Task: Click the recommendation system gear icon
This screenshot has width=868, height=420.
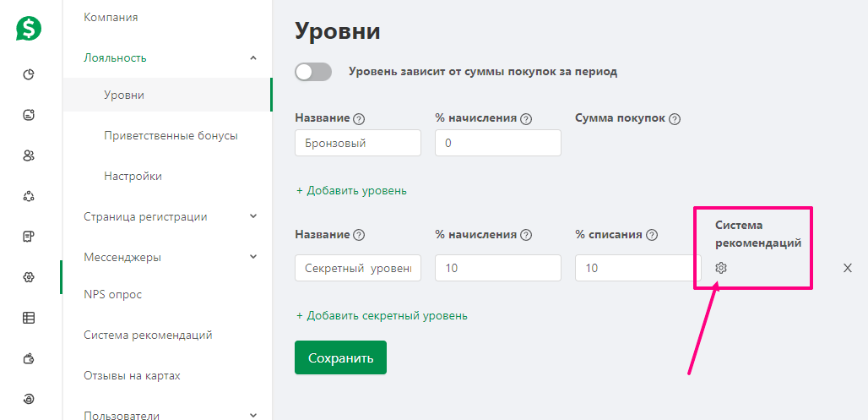Action: pyautogui.click(x=720, y=268)
